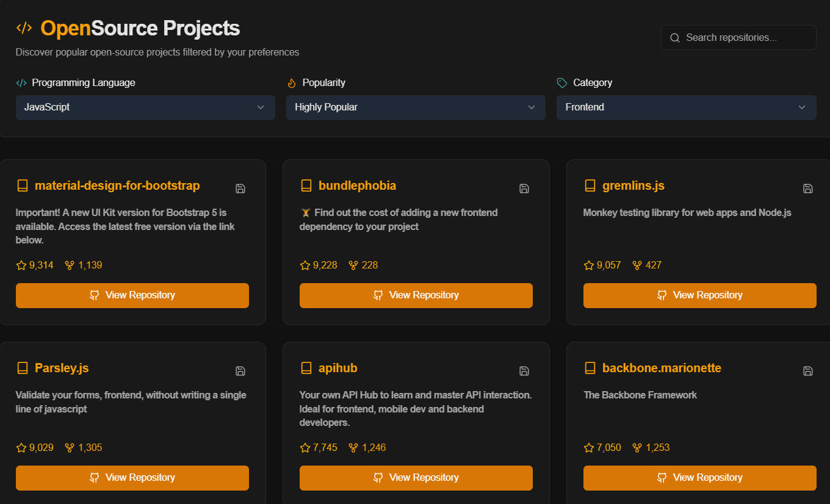Click the book icon beside Parsley.js

click(23, 368)
